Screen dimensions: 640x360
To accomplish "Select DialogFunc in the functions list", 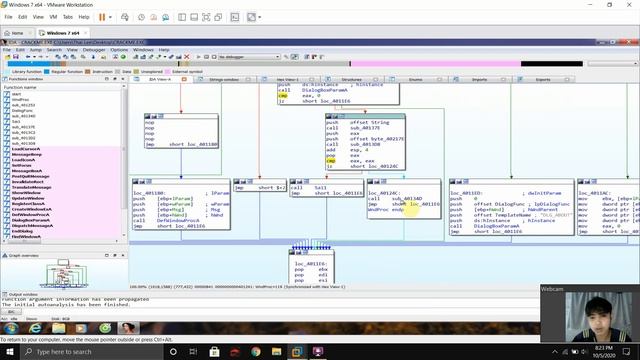I will (x=22, y=111).
